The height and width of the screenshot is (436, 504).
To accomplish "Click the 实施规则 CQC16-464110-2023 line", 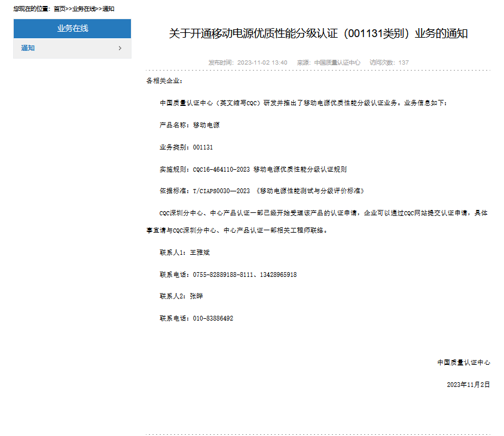I will point(252,169).
